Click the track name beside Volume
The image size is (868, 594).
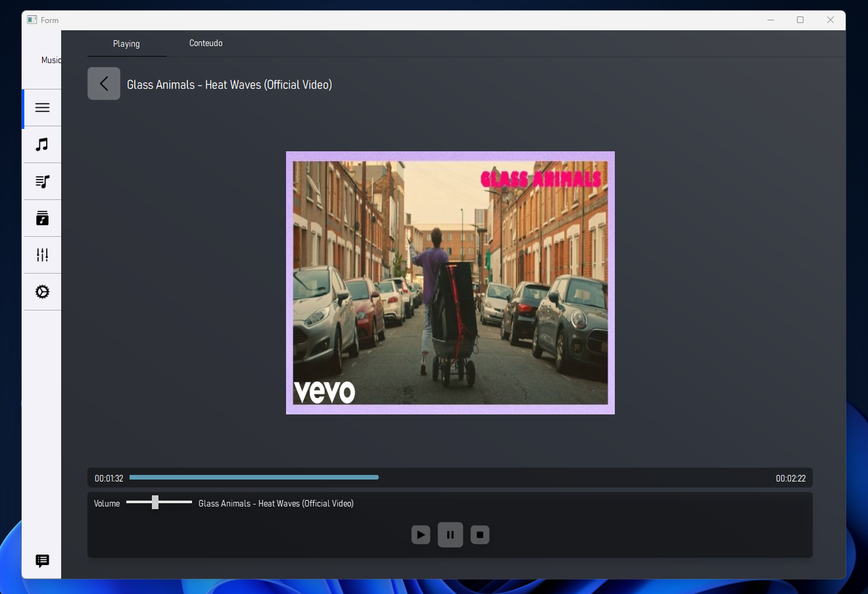click(x=276, y=503)
